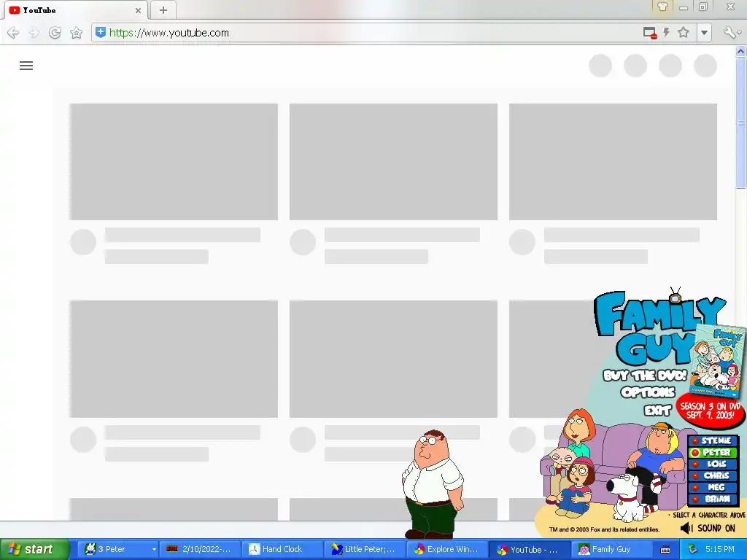
Task: Click the Family Guy DVD box cover
Action: coord(719,360)
